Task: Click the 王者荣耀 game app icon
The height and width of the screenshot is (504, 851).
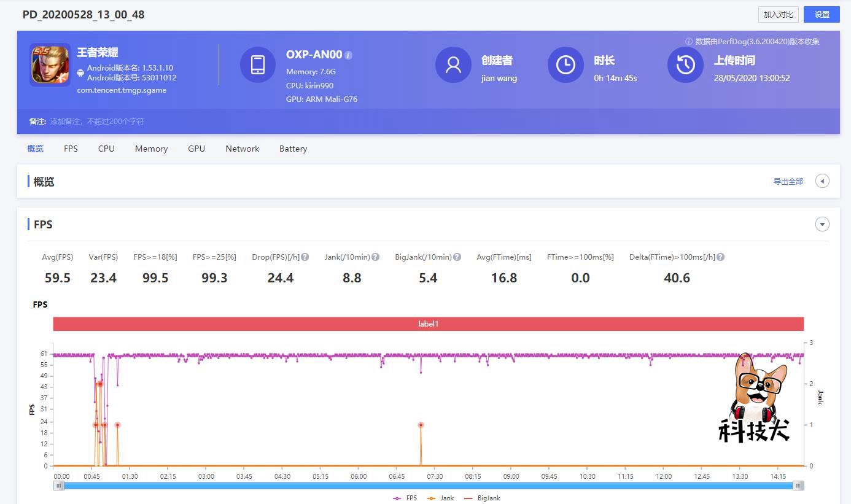Action: (50, 65)
